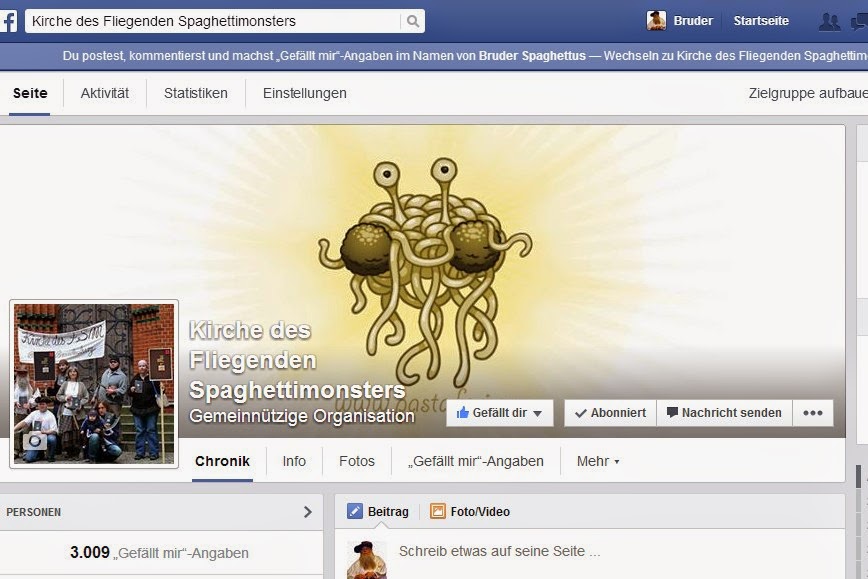Viewport: 868px width, 579px height.
Task: Click camera icon on page profile picture
Action: coord(36,441)
